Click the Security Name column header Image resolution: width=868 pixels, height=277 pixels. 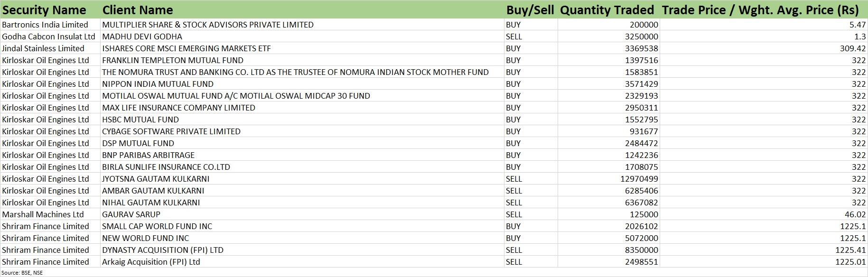(x=45, y=10)
